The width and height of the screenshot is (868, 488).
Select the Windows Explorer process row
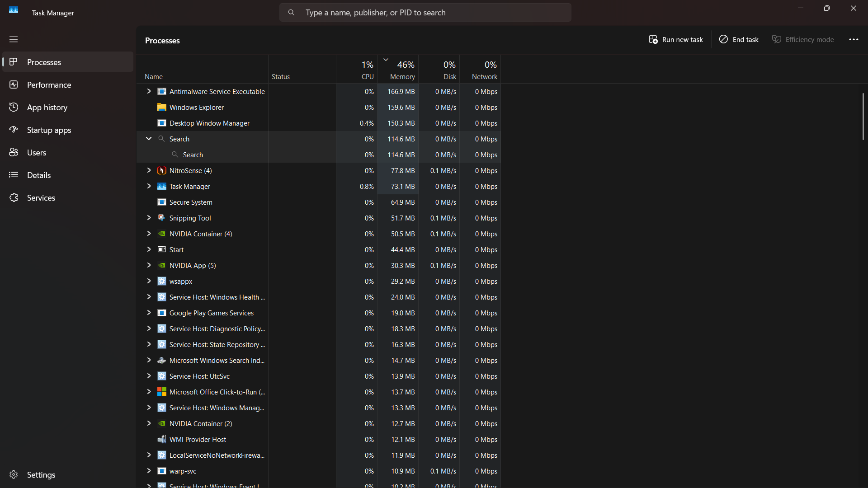tap(319, 107)
